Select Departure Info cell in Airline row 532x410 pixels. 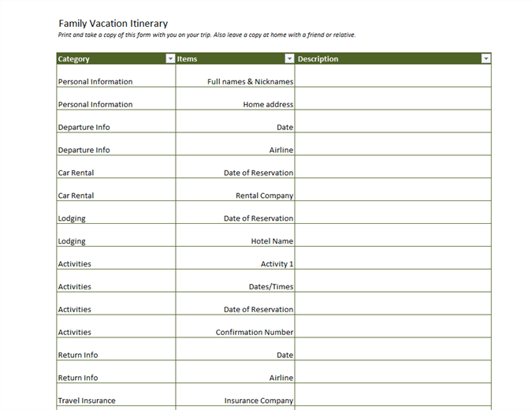coord(116,144)
